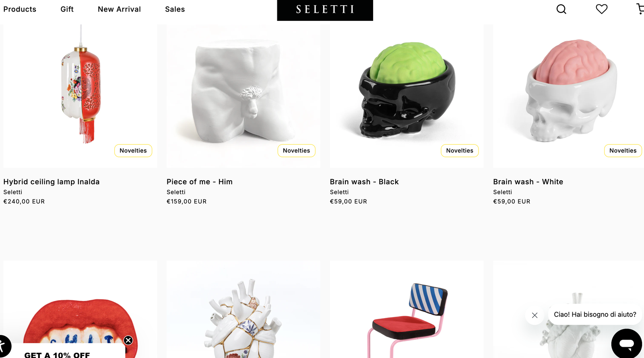Open the search magnifier icon
Viewport: 644px width, 358px height.
click(x=561, y=9)
